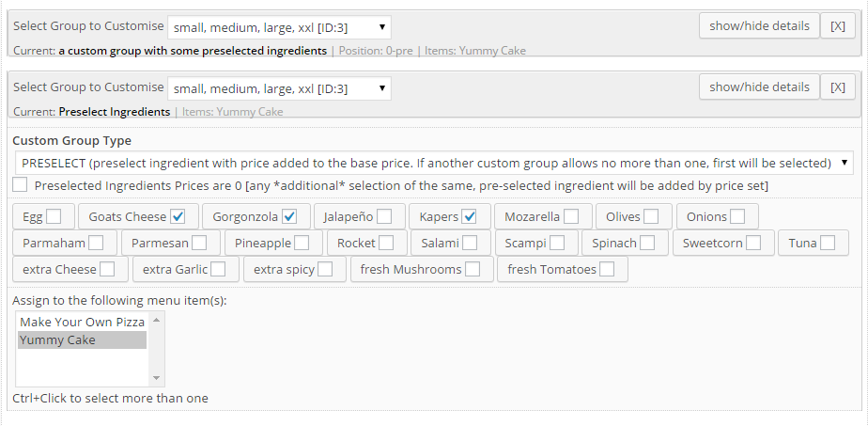This screenshot has width=868, height=426.
Task: Tick the Pineapple checkbox
Action: 302,243
